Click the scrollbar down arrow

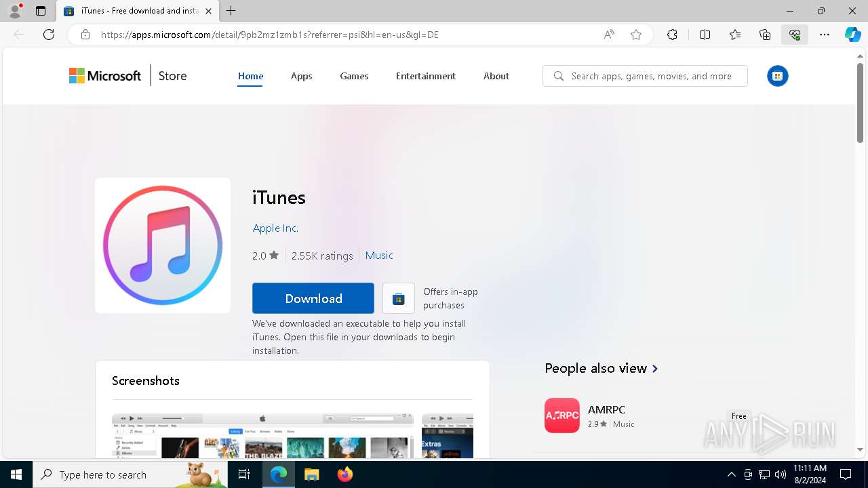pyautogui.click(x=861, y=449)
